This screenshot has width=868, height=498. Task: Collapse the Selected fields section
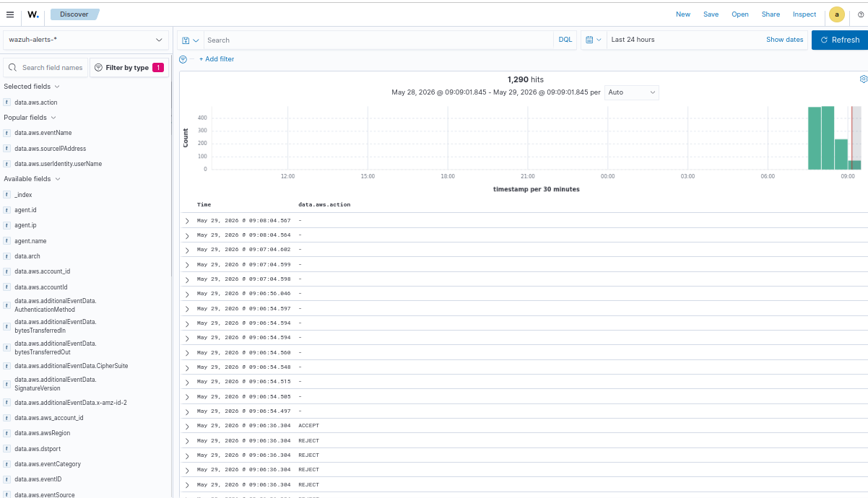click(32, 87)
